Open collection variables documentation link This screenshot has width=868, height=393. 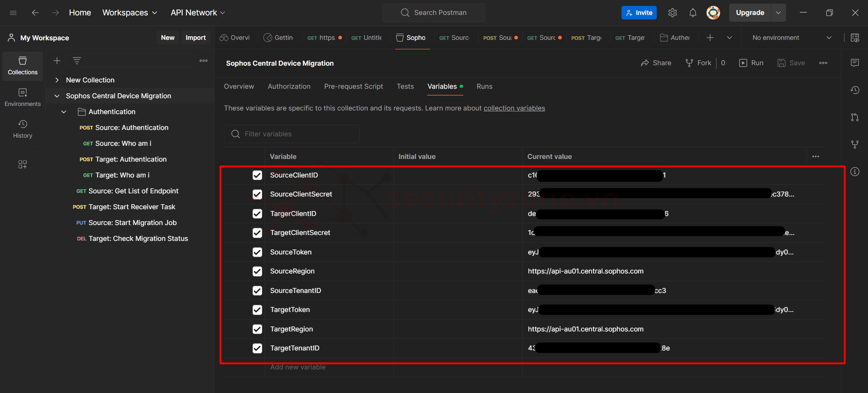(514, 108)
